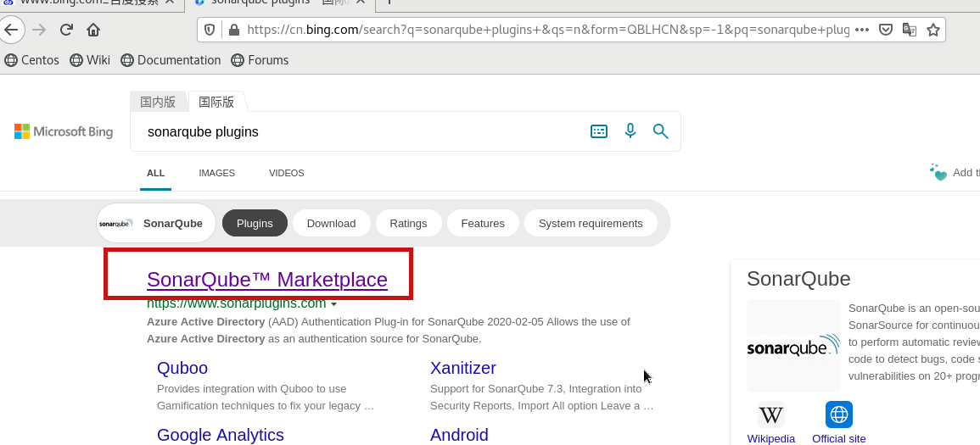The width and height of the screenshot is (980, 445).
Task: Open the Centos bookmark
Action: point(32,60)
